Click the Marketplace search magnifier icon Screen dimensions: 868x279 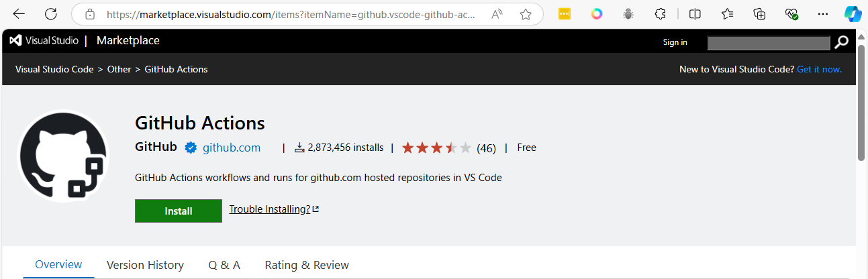842,42
